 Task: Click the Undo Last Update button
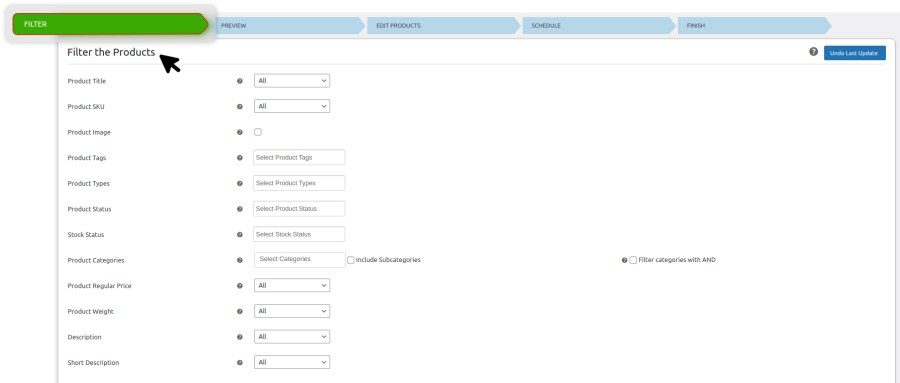(x=855, y=53)
